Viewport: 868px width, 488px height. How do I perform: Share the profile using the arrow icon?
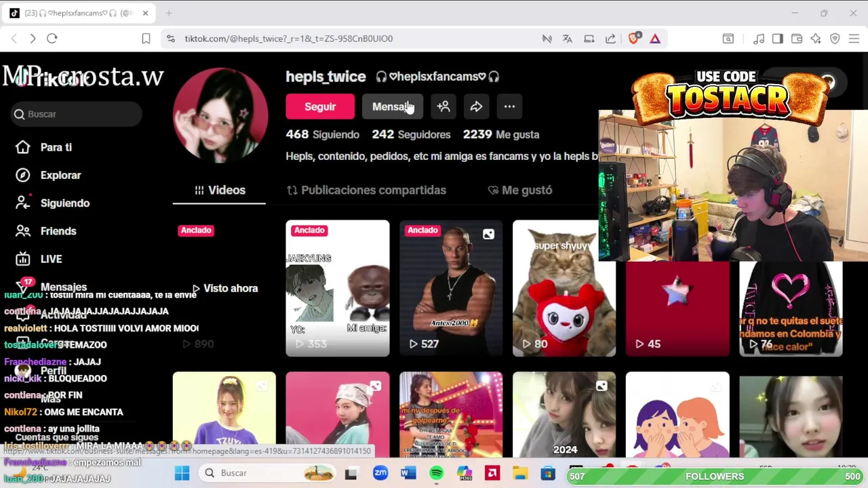pos(476,106)
